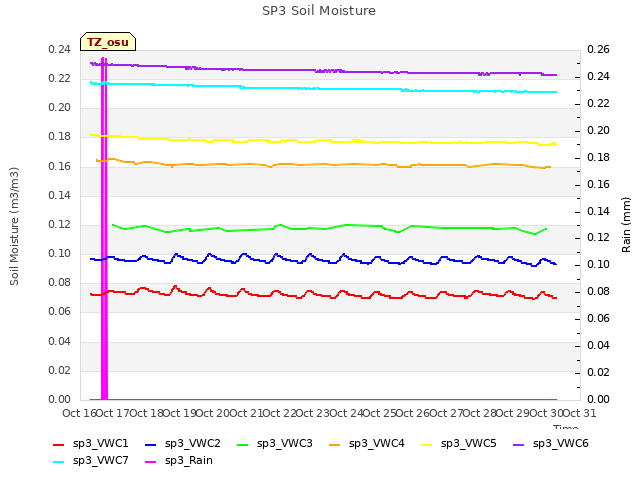Viewport: 640px width, 480px height.
Task: Select the sp3_VWC3 legend entry
Action: pos(275,443)
